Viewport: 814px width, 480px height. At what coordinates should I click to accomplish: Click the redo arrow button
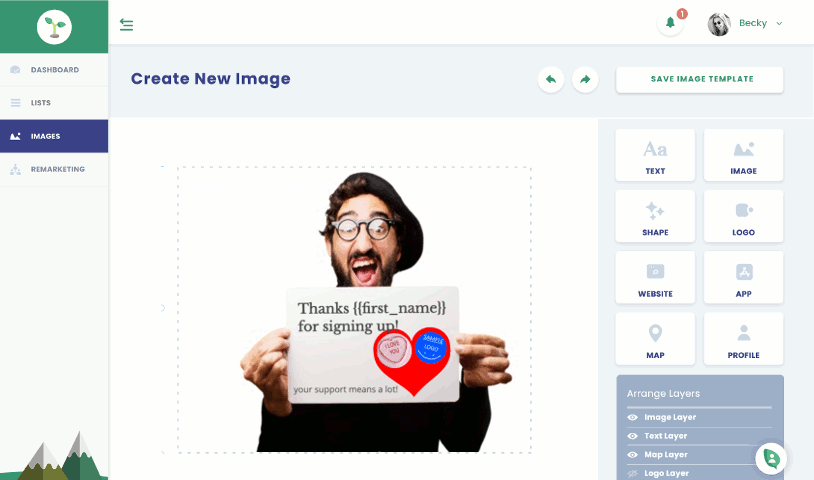coord(585,79)
